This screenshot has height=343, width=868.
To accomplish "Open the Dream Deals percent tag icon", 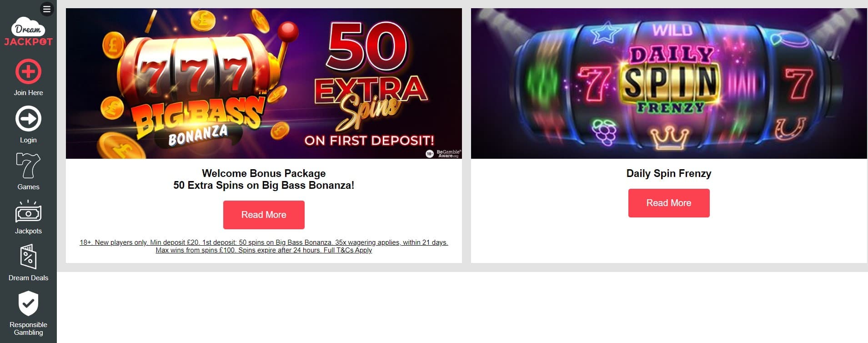I will [x=28, y=257].
